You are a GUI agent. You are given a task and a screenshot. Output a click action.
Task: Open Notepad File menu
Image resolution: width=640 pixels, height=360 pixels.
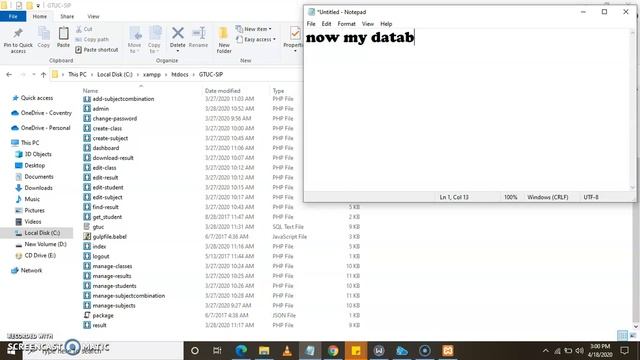pos(311,24)
